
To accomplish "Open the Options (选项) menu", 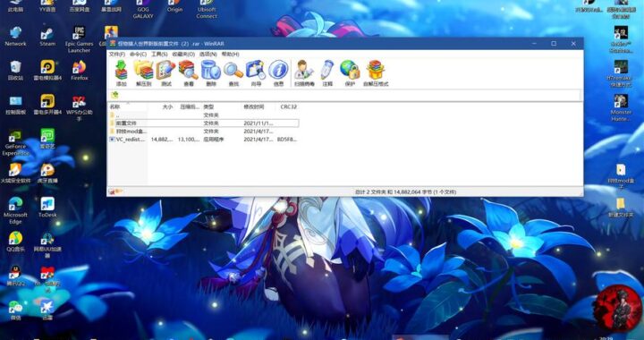I will pyautogui.click(x=208, y=55).
